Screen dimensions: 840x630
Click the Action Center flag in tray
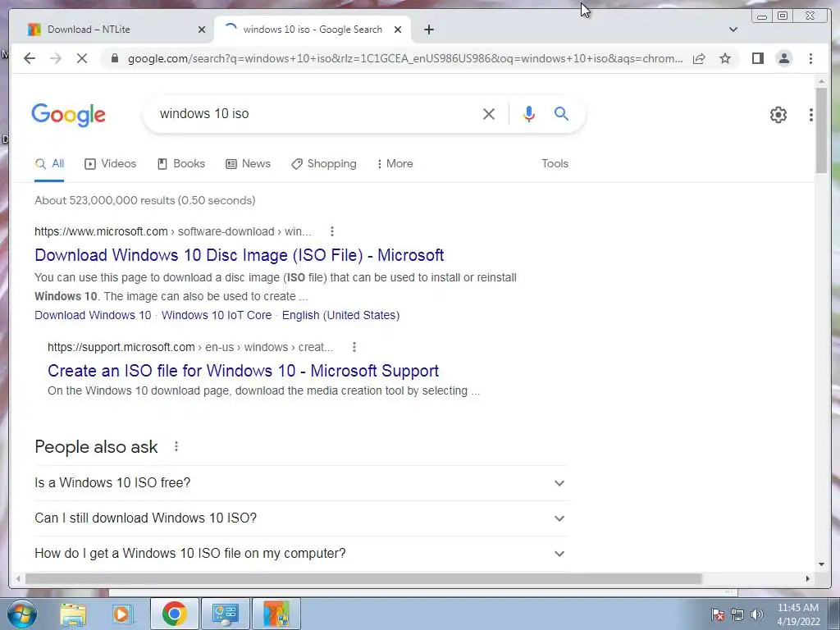pyautogui.click(x=718, y=614)
